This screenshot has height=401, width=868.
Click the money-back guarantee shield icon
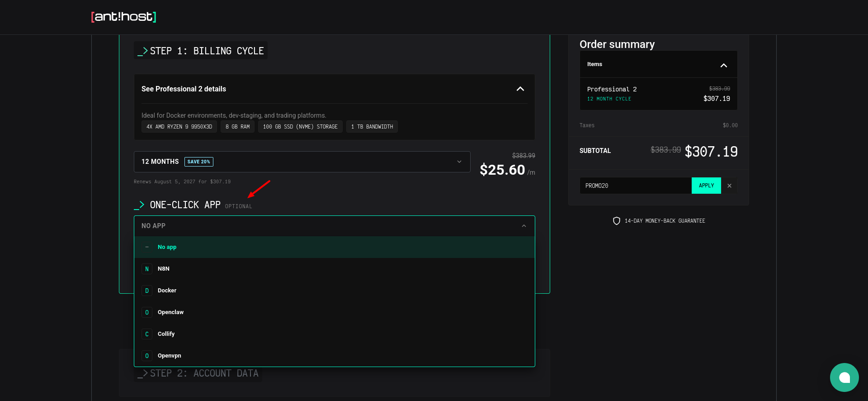pyautogui.click(x=617, y=221)
